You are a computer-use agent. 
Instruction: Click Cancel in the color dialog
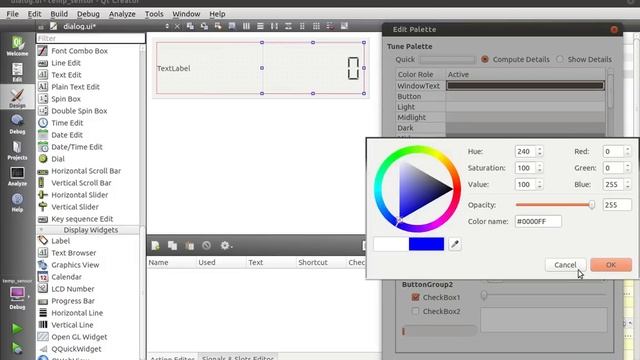point(565,265)
